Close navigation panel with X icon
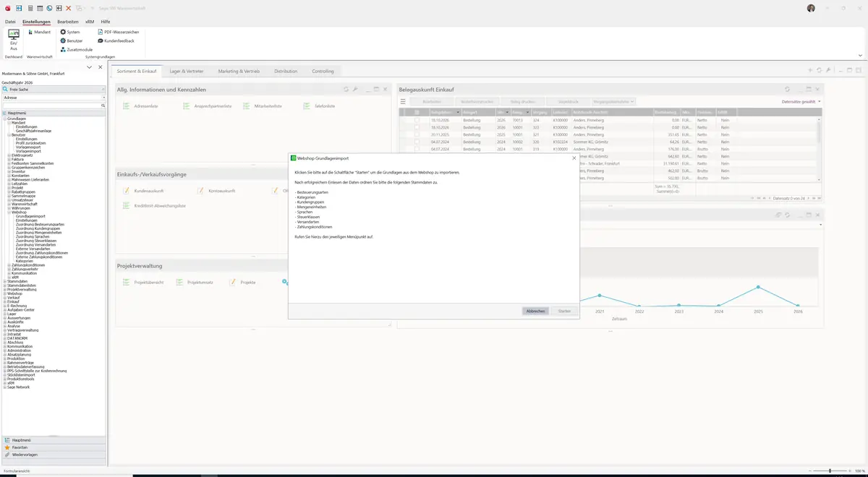868x477 pixels. [x=101, y=67]
